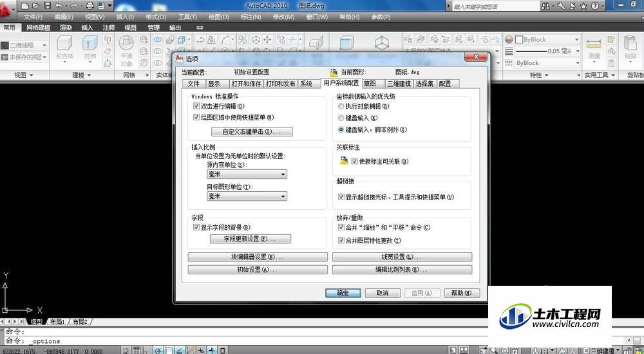Click the Save floppy-disk icon
Image resolution: width=644 pixels, height=354 pixels.
click(47, 6)
